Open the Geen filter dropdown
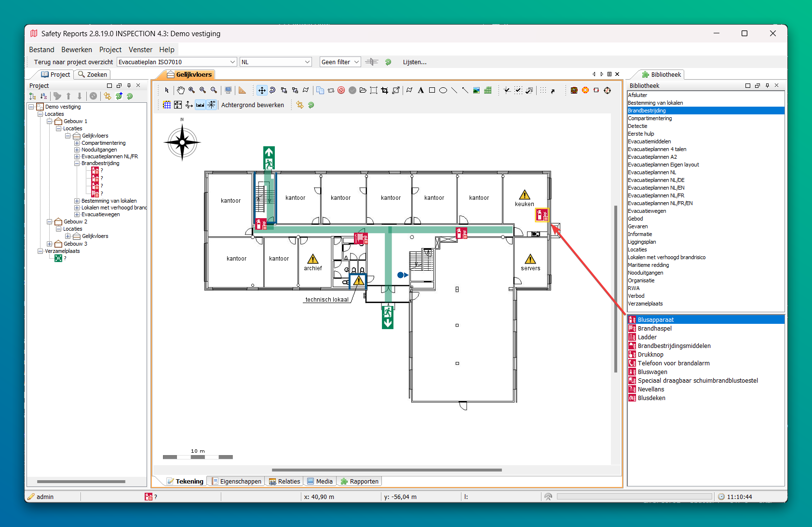This screenshot has height=527, width=812. pos(356,62)
